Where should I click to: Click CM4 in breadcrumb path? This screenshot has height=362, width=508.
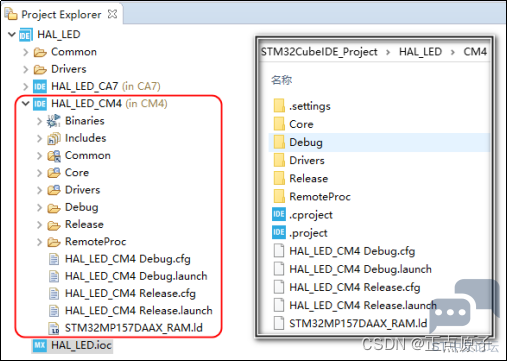475,52
